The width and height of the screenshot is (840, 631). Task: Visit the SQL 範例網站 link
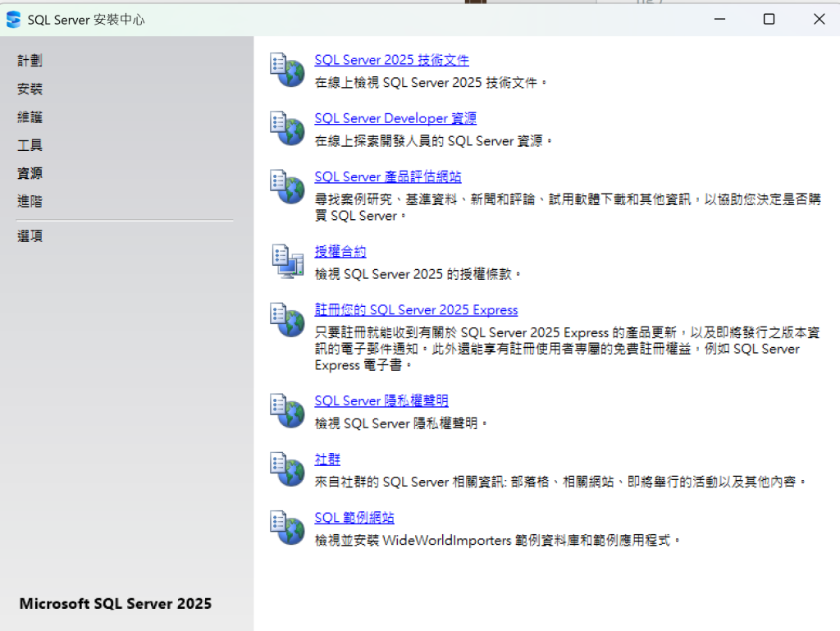354,518
